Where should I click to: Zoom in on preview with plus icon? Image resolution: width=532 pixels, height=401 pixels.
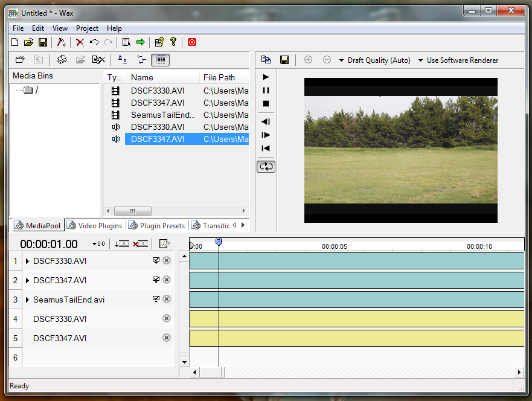tap(308, 60)
